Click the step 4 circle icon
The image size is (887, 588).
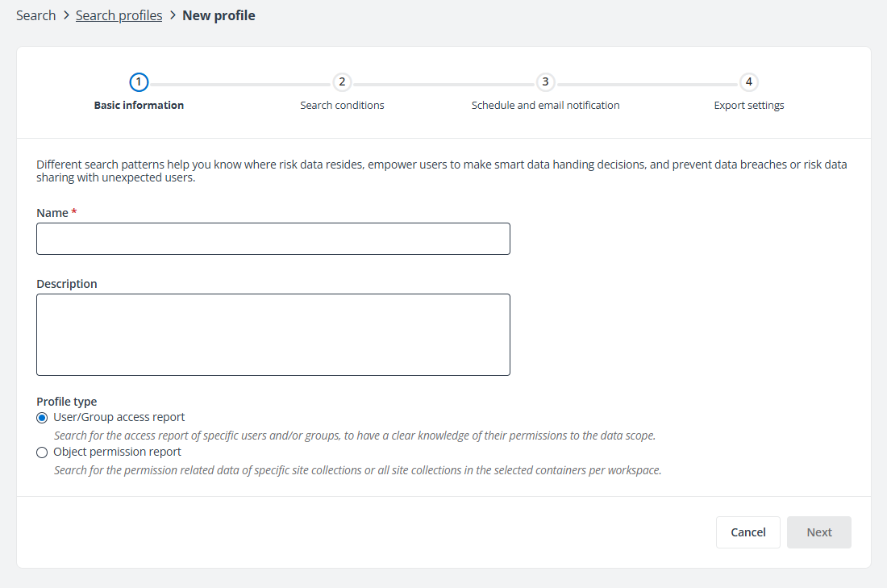tap(748, 81)
